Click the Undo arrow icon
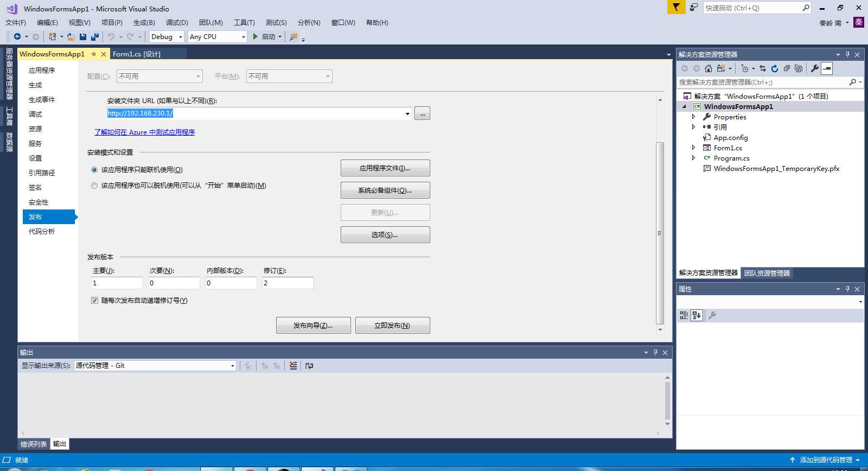Viewport: 868px width, 471px height. pyautogui.click(x=111, y=36)
